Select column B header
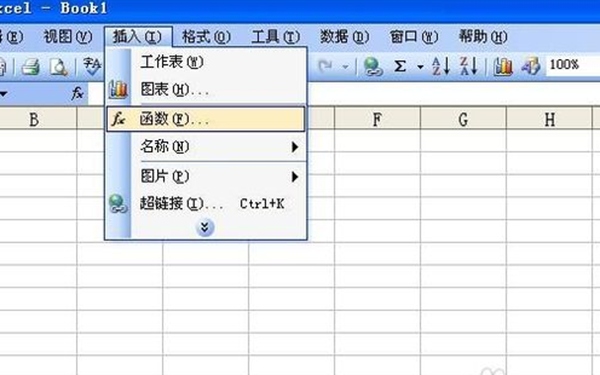Screen dimensions: 600x375 (38, 119)
